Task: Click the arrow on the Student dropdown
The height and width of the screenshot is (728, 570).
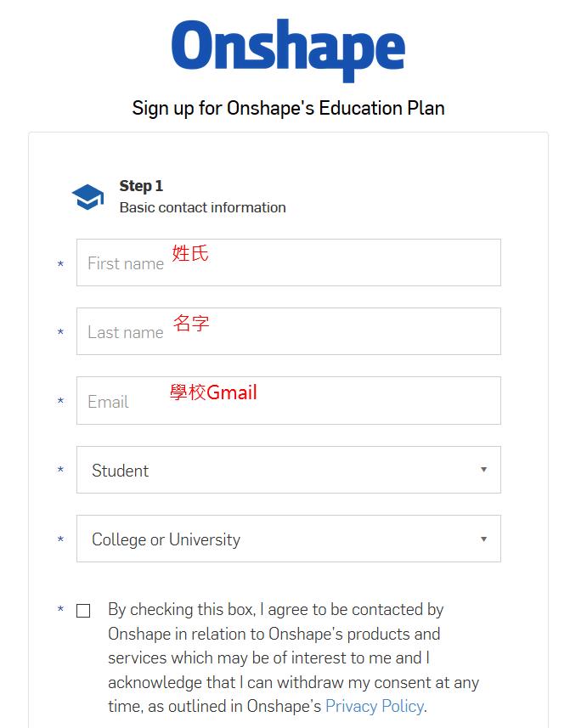Action: click(x=483, y=470)
